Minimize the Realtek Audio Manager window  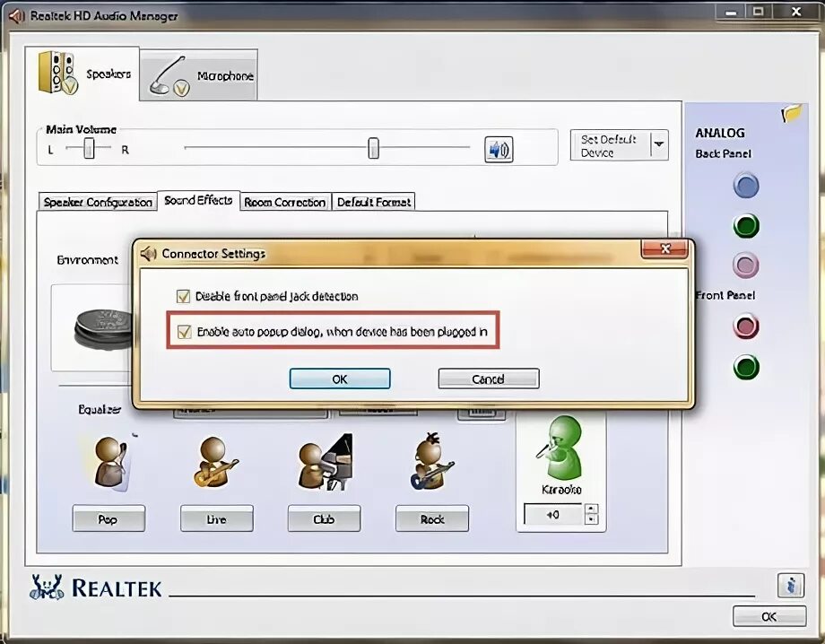click(731, 12)
